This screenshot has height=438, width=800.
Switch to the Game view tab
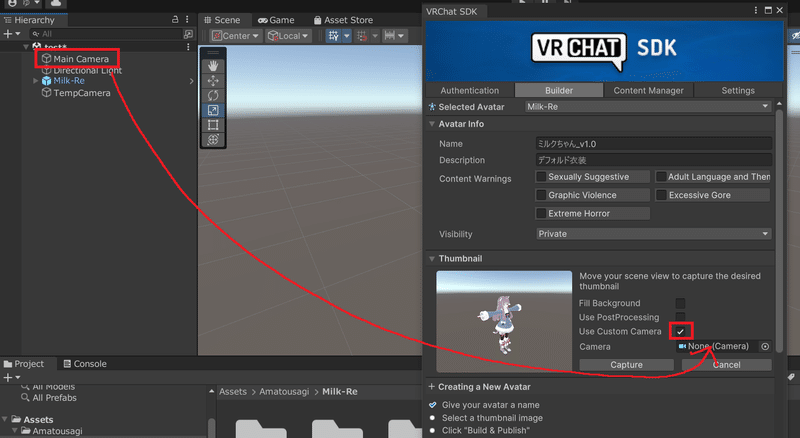click(276, 20)
